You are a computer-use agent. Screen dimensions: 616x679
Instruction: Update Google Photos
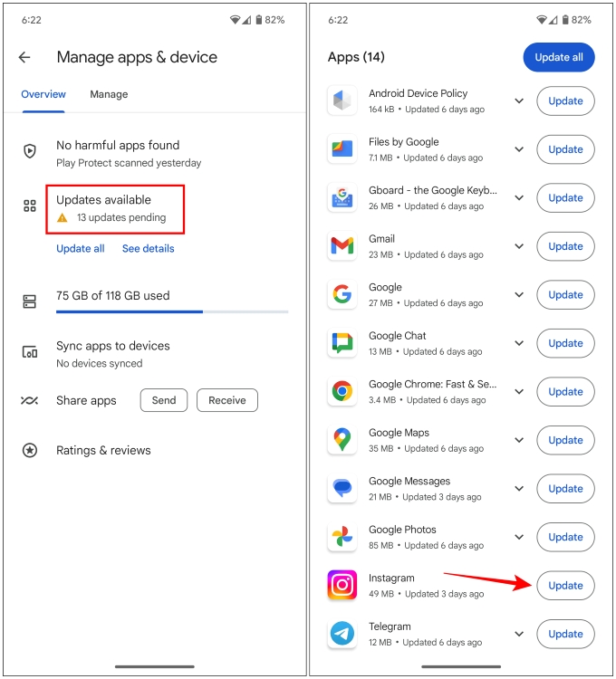point(565,537)
